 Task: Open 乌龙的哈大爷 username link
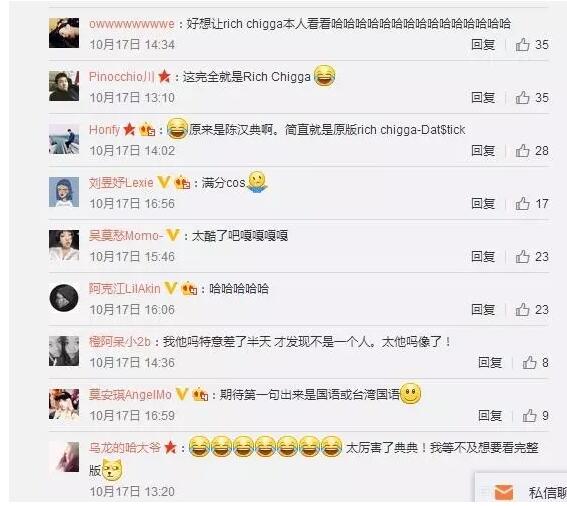(x=125, y=448)
